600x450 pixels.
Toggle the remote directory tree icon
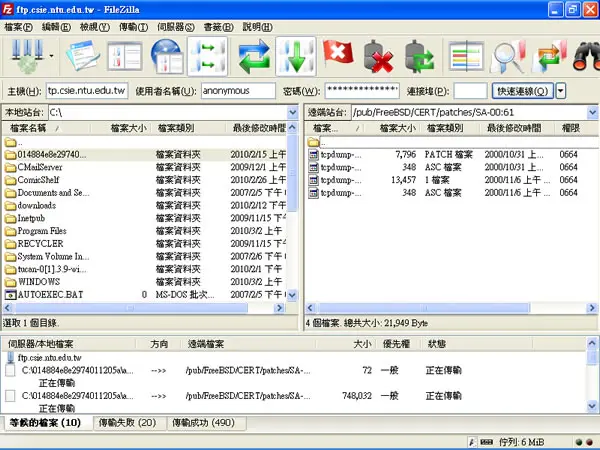point(166,57)
